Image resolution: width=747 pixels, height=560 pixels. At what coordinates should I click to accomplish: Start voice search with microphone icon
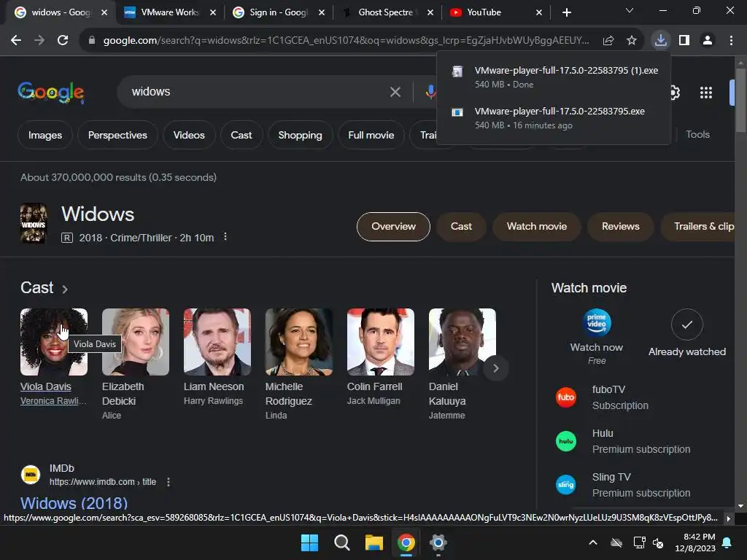click(x=430, y=92)
